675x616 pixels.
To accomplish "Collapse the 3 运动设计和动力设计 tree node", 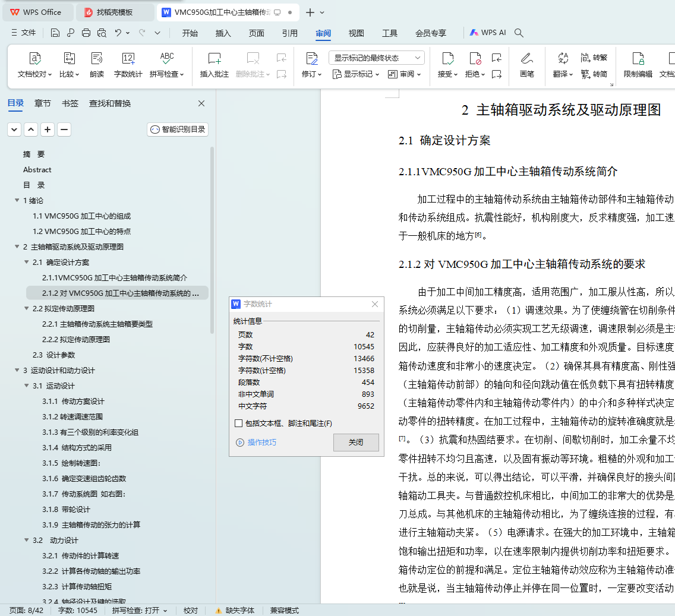I will (x=17, y=371).
